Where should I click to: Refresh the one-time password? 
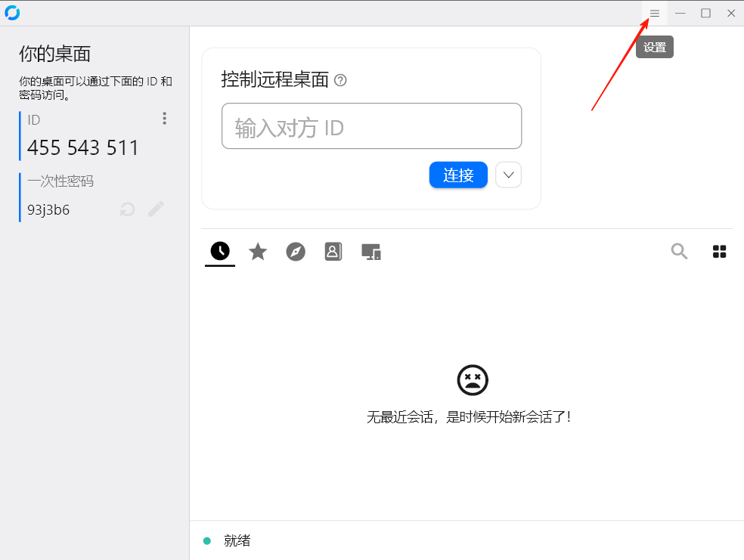pos(127,209)
